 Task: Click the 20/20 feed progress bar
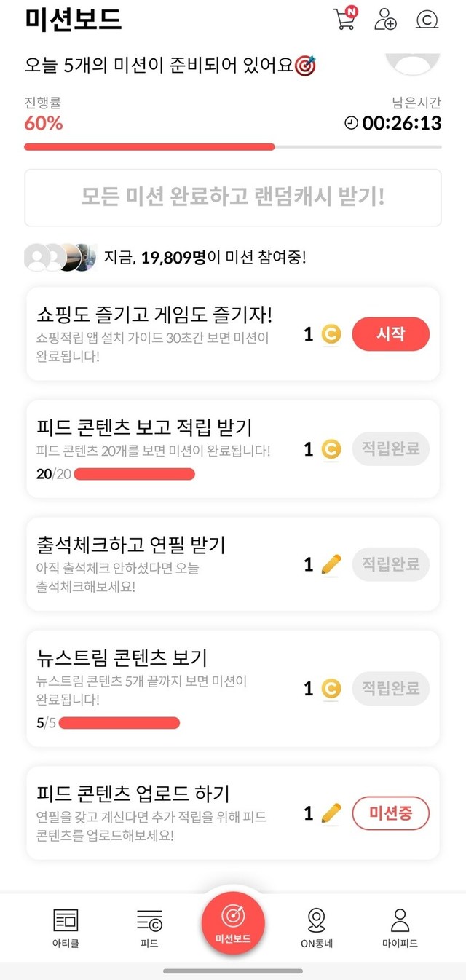tap(135, 475)
